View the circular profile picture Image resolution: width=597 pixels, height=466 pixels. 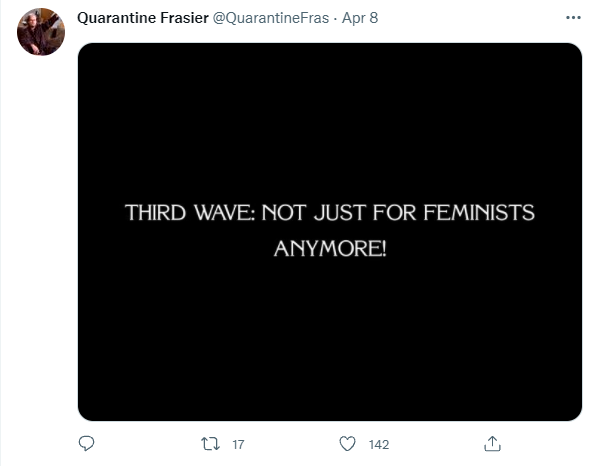click(x=41, y=32)
